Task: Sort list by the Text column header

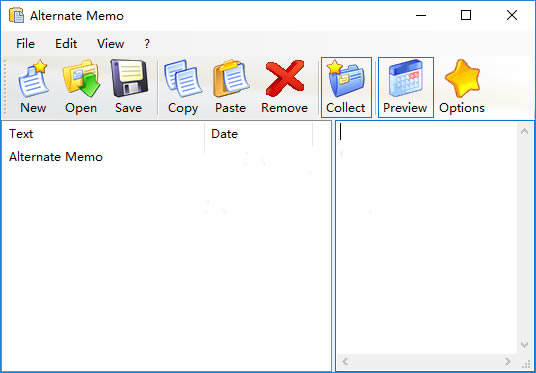Action: [103, 134]
